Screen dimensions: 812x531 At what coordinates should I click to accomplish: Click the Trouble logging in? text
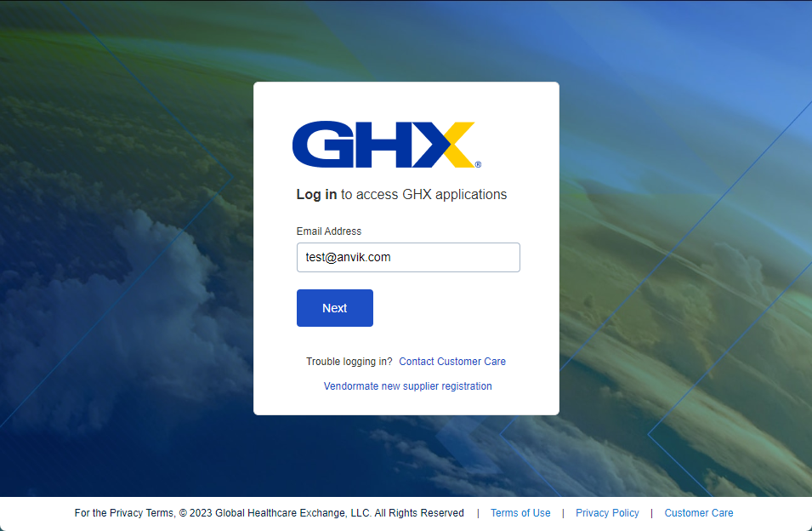tap(349, 362)
